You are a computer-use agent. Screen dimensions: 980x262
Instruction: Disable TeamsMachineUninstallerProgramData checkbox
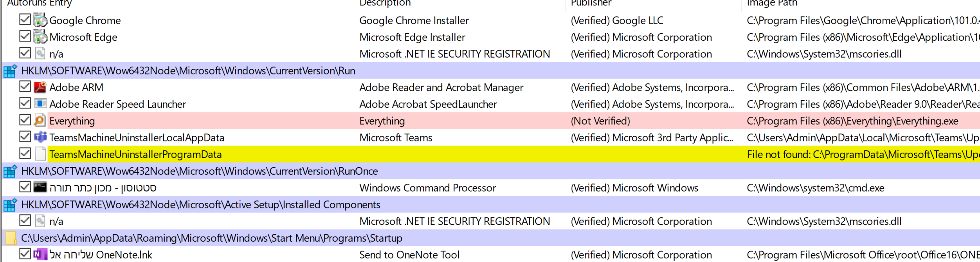pyautogui.click(x=25, y=153)
